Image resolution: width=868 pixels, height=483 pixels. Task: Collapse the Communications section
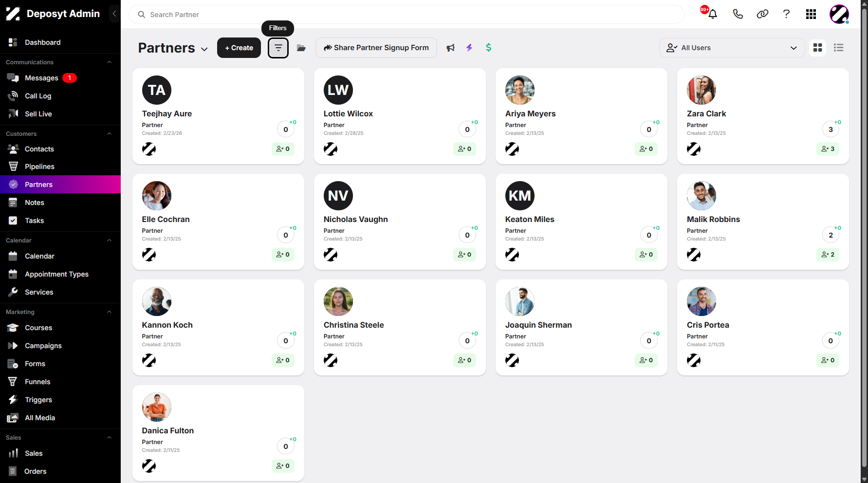click(x=110, y=62)
